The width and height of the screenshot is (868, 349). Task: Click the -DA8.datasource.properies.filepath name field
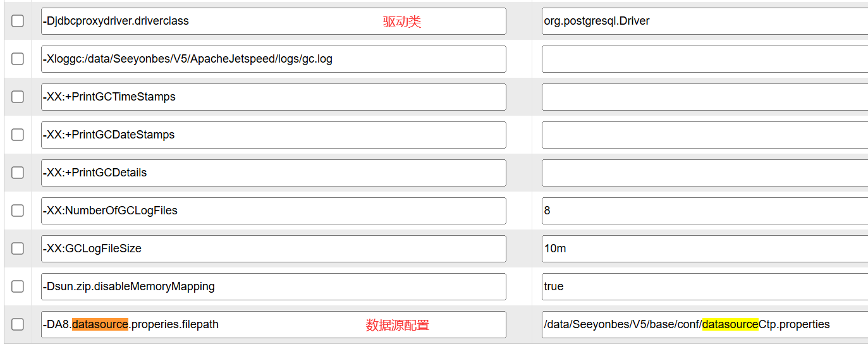click(x=274, y=324)
